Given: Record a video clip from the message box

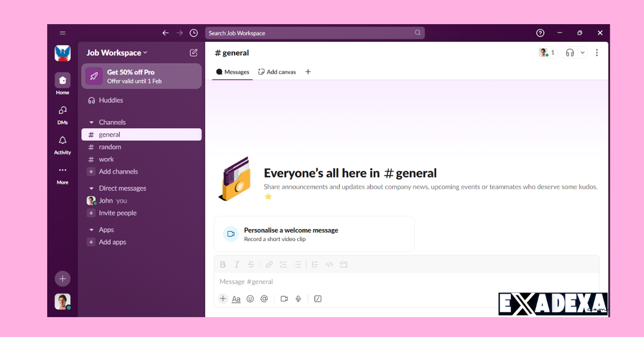Looking at the screenshot, I should point(284,298).
